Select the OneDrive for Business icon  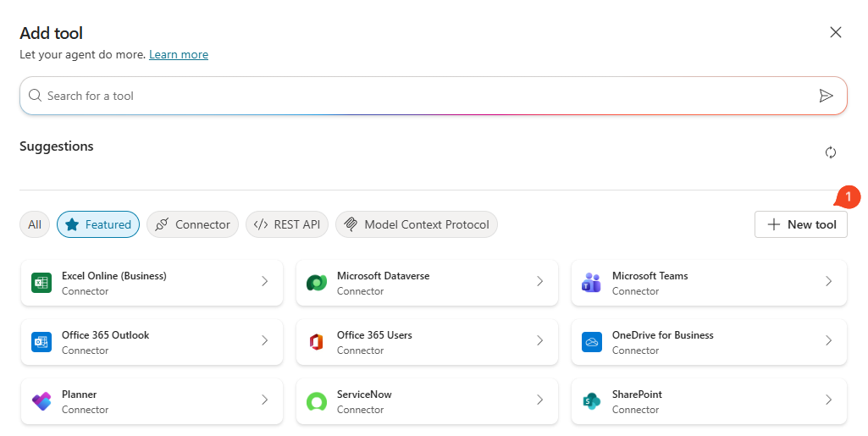[x=591, y=342]
